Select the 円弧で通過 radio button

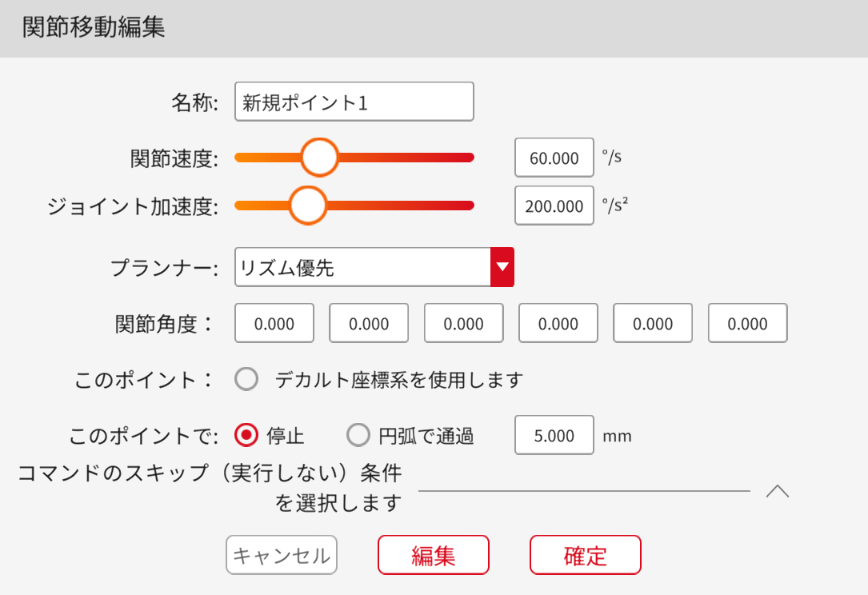[x=358, y=436]
